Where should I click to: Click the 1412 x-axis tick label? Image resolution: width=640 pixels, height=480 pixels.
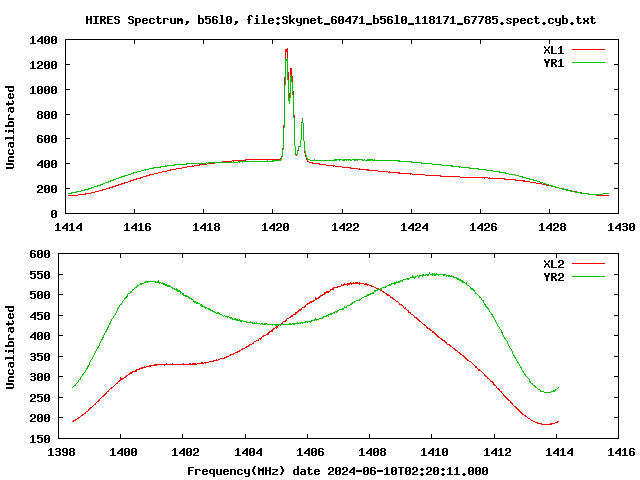point(497,452)
